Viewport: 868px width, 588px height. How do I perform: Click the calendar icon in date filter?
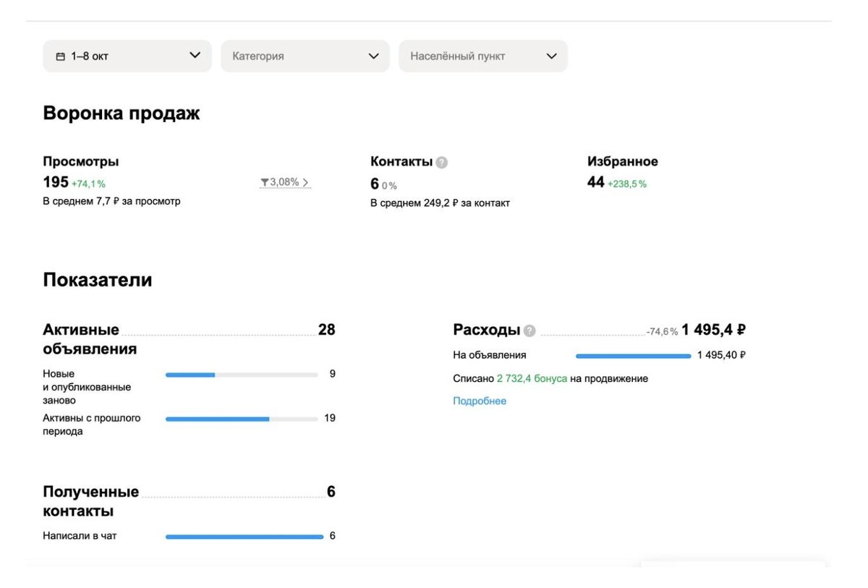tap(61, 56)
